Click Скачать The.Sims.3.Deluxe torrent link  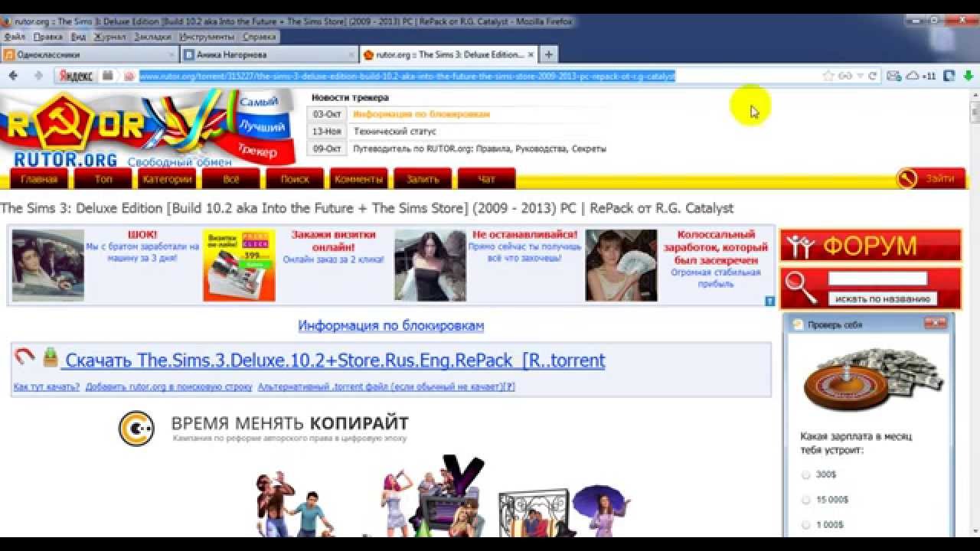coord(334,360)
